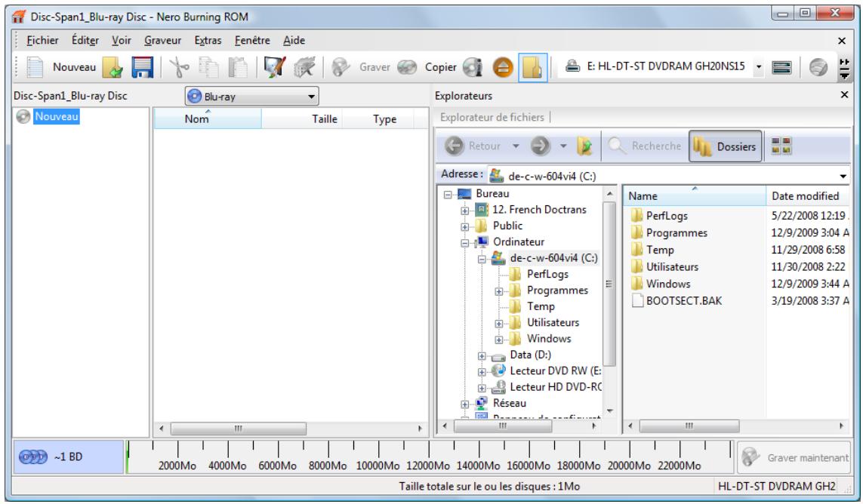
Task: Eject the disc with the orange eject icon
Action: click(x=503, y=67)
